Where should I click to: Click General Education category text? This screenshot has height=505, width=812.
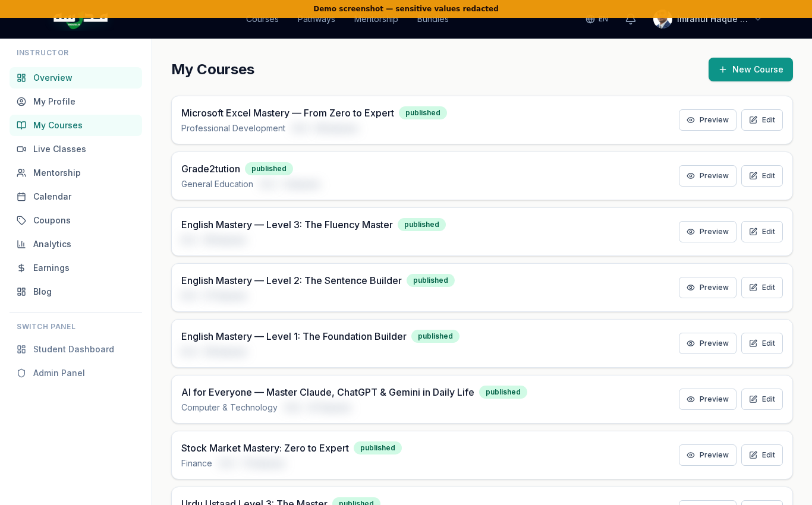point(217,184)
